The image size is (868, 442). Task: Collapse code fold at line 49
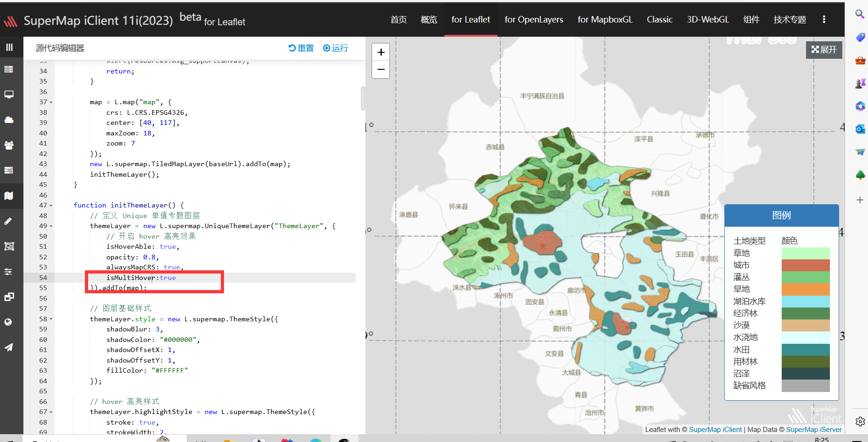pos(51,226)
